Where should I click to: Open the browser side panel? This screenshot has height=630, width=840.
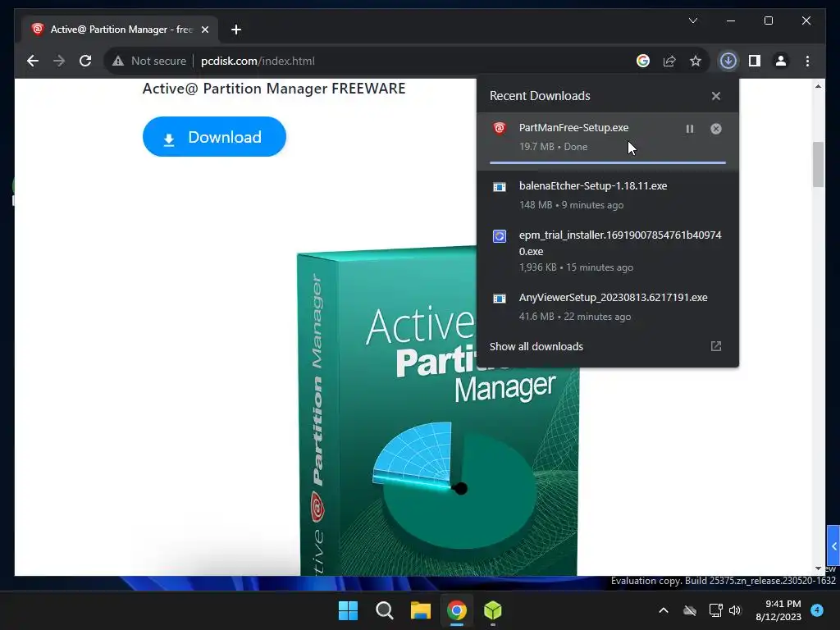pos(755,61)
